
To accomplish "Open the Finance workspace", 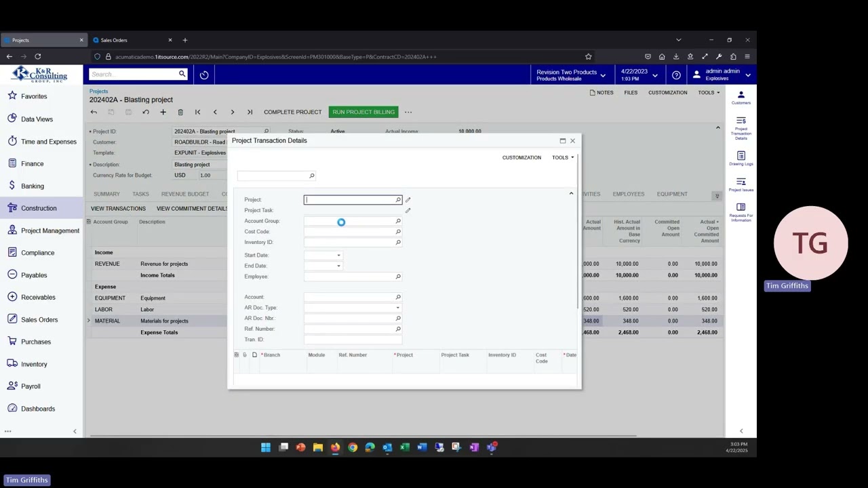I will (32, 163).
